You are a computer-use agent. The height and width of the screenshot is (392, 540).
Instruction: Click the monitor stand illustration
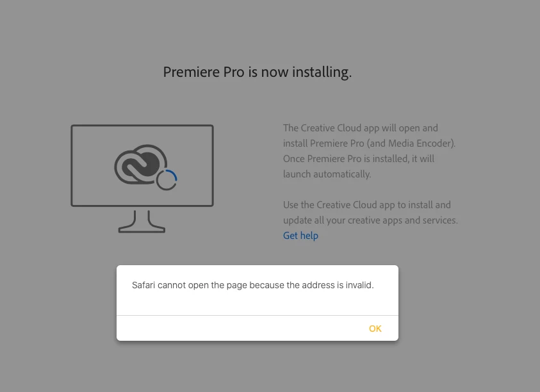pyautogui.click(x=142, y=221)
